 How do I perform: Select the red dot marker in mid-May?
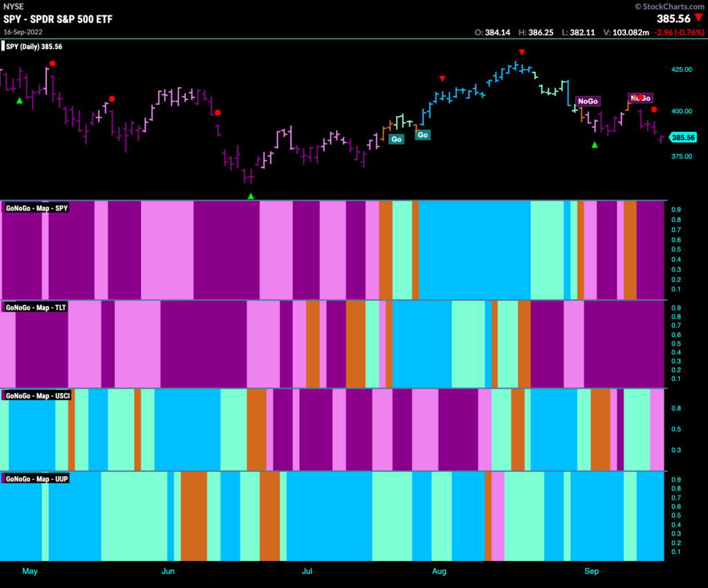(x=112, y=99)
